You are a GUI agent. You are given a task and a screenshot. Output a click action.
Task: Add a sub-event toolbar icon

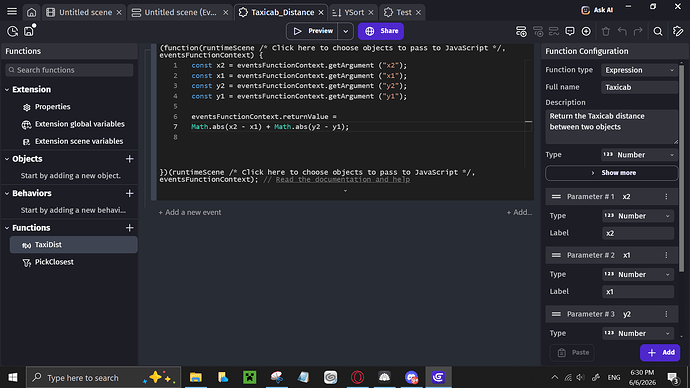538,31
